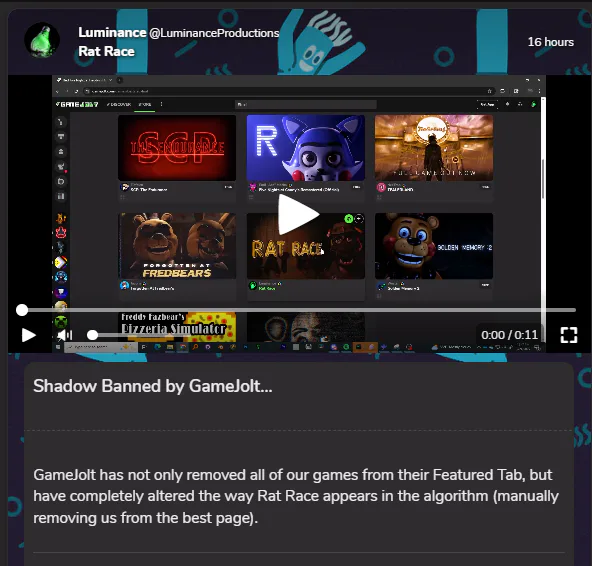
Task: Click the search field in recorded page
Action: click(x=305, y=105)
